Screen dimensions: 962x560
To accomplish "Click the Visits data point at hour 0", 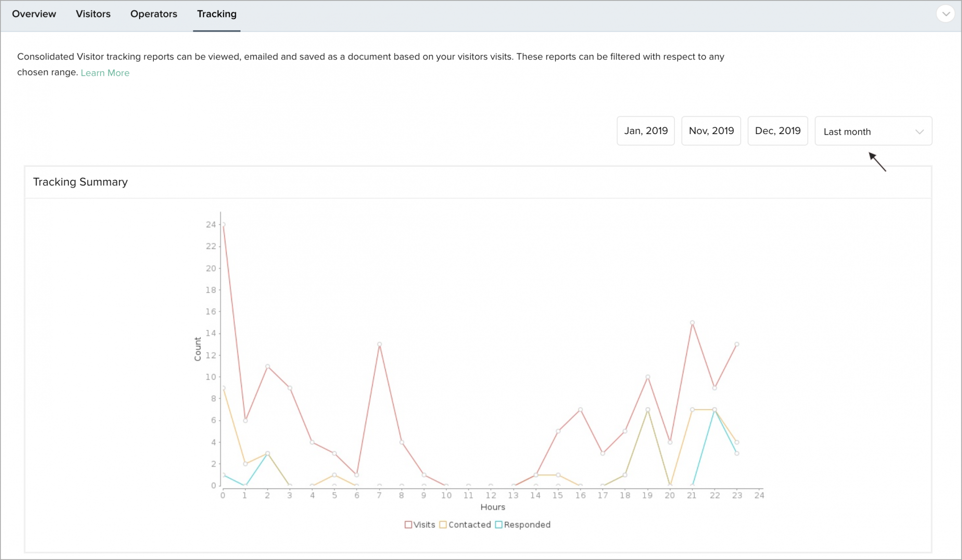I will click(223, 224).
